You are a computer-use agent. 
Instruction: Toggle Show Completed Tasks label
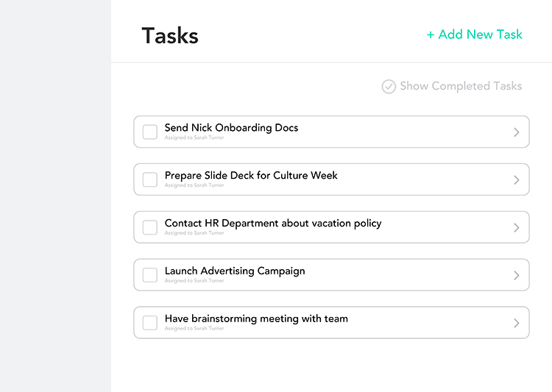(461, 86)
